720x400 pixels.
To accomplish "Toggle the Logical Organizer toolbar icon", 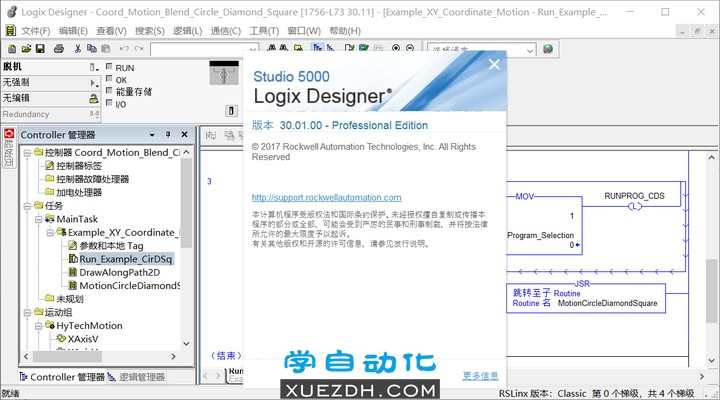I will click(x=330, y=47).
